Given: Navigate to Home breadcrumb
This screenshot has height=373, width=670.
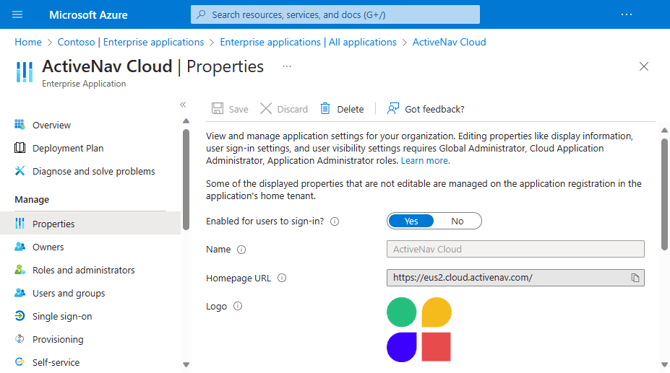Looking at the screenshot, I should point(28,42).
